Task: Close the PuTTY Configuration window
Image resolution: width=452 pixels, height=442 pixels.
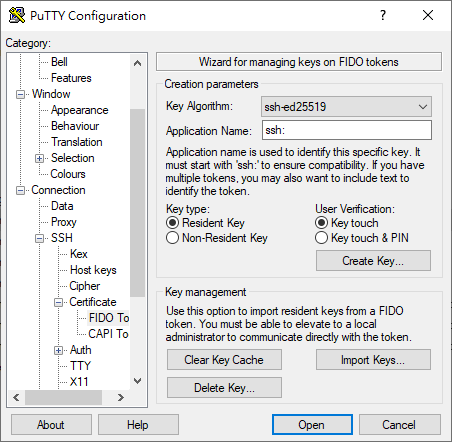Action: click(x=428, y=15)
